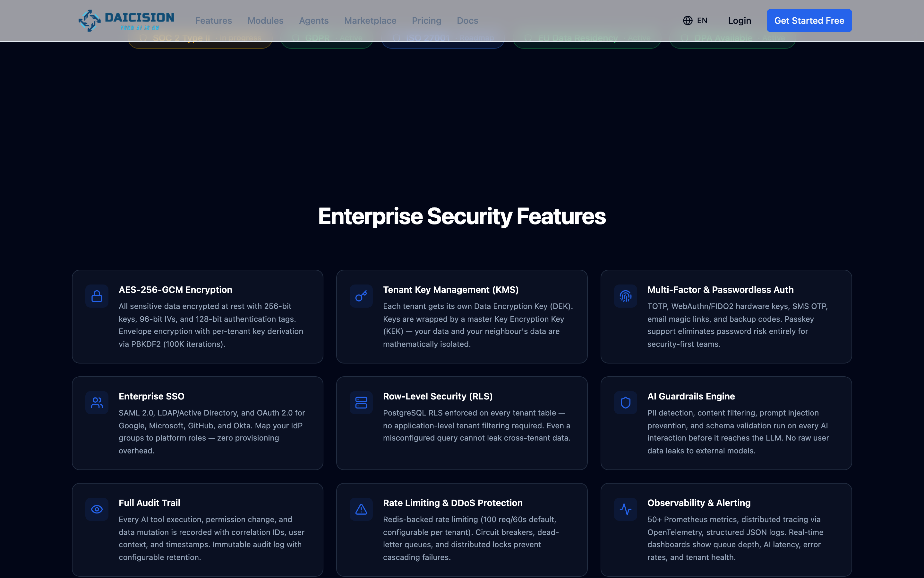The width and height of the screenshot is (924, 578).
Task: Click the text 'PostgreSQL RLS enforced on every tenant table'
Action: click(469, 413)
